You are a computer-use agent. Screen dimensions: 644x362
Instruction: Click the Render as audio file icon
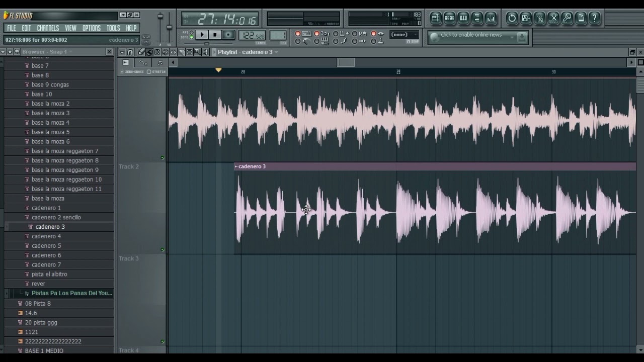540,18
